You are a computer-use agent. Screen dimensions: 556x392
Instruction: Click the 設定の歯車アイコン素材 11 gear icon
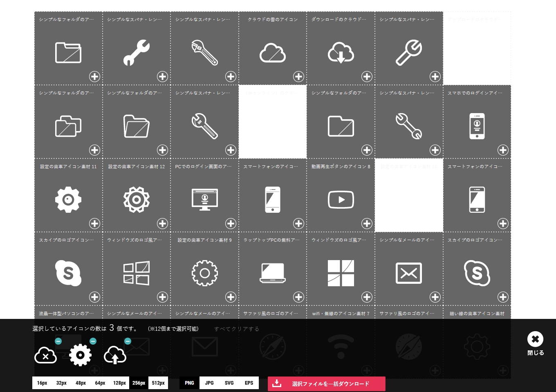pyautogui.click(x=68, y=200)
